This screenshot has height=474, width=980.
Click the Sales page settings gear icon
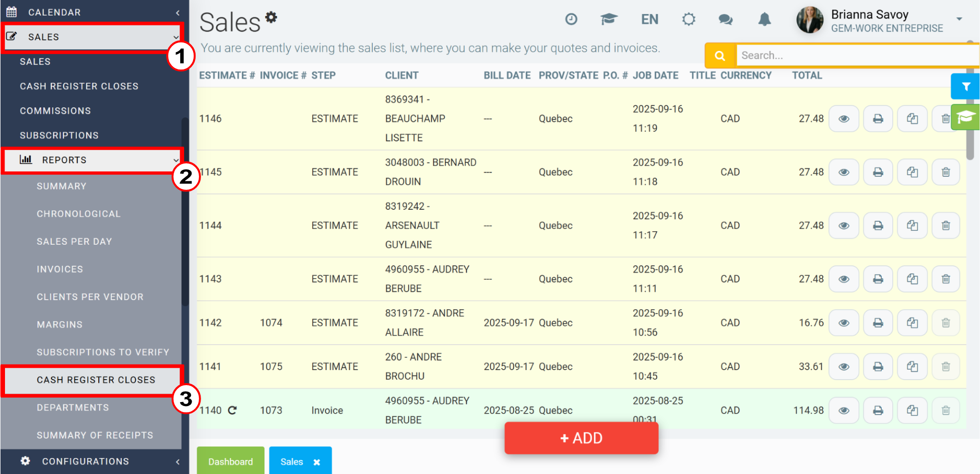tap(271, 17)
